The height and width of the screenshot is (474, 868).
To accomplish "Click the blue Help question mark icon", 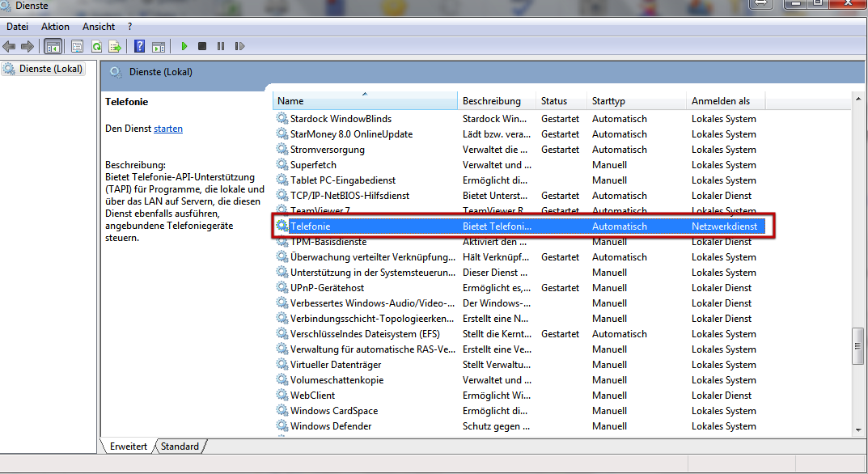I will (140, 47).
